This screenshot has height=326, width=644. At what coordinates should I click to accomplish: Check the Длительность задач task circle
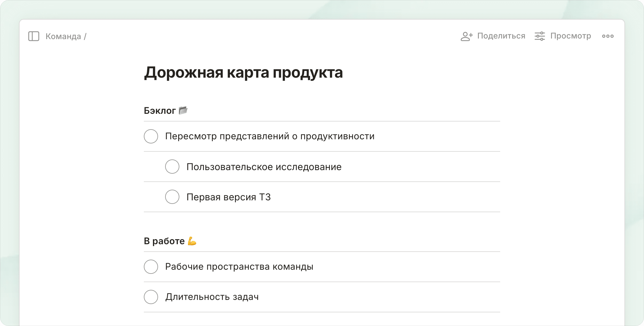[x=151, y=297]
